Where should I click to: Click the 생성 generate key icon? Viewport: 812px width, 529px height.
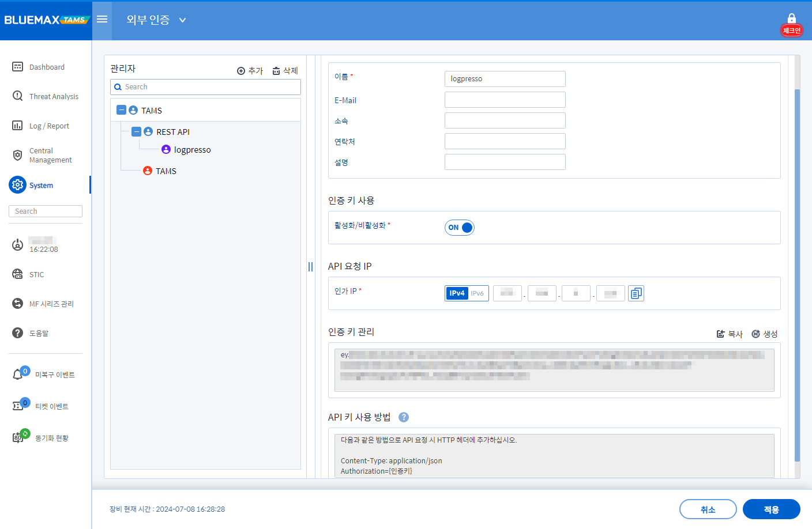(755, 334)
